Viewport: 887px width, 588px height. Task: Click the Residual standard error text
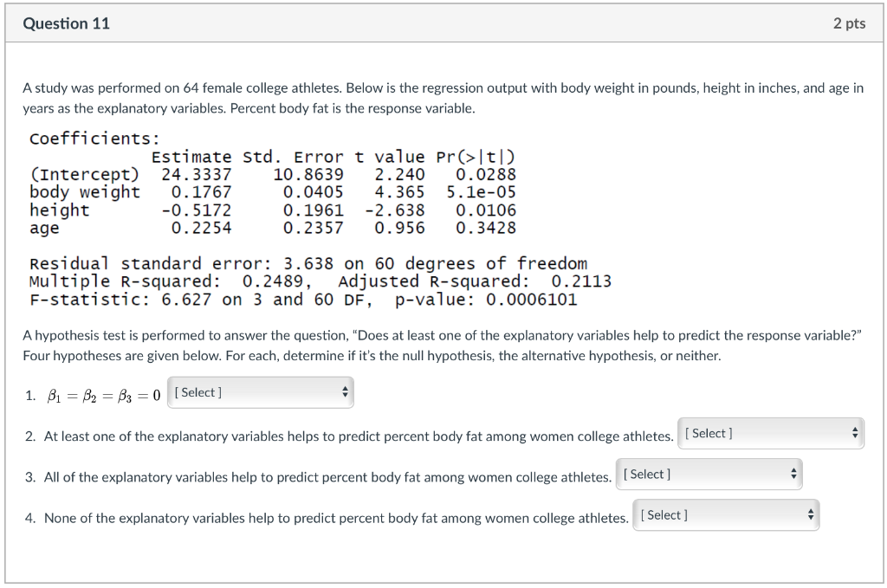[x=308, y=263]
